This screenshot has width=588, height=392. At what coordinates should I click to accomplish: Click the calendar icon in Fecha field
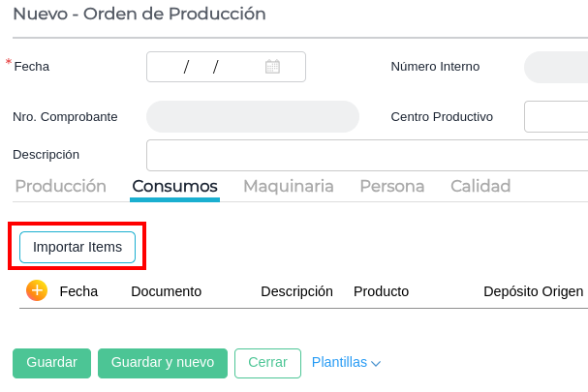tap(272, 67)
